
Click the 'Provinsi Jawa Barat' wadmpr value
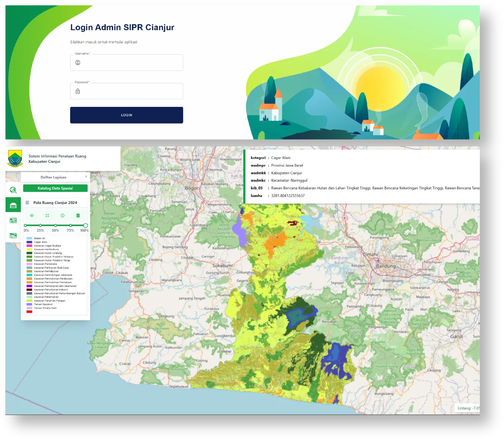point(287,166)
